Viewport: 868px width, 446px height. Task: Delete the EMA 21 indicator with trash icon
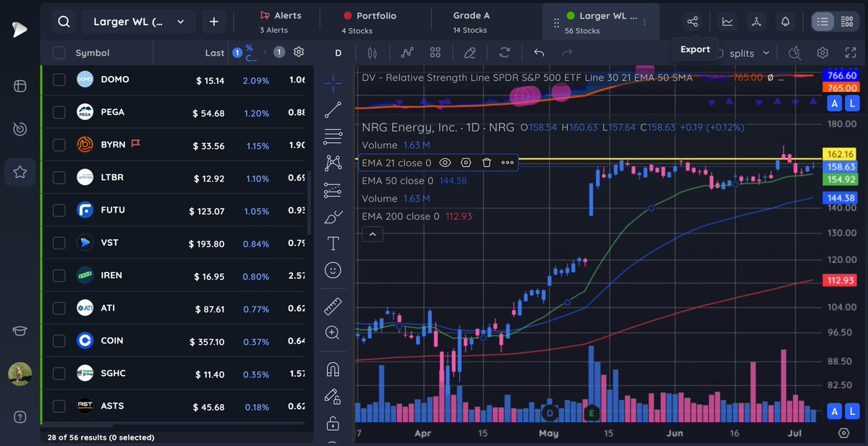pyautogui.click(x=487, y=163)
